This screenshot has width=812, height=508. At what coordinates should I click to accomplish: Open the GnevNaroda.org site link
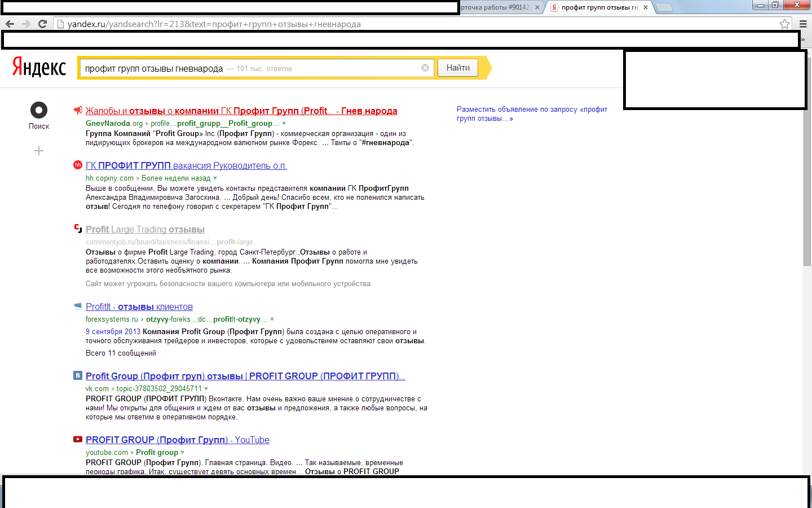click(114, 123)
